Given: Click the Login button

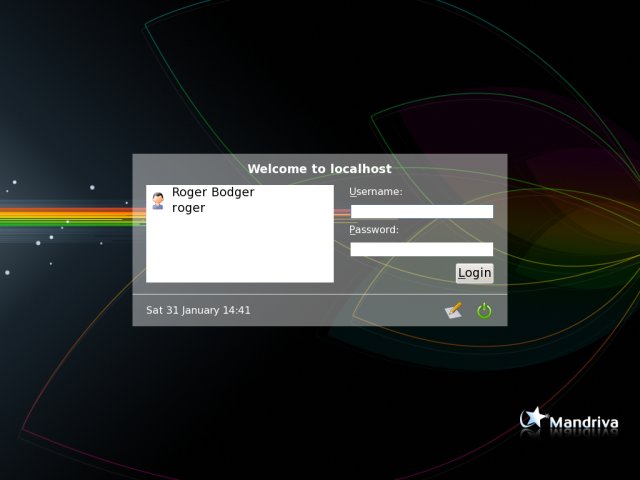Looking at the screenshot, I should [474, 273].
